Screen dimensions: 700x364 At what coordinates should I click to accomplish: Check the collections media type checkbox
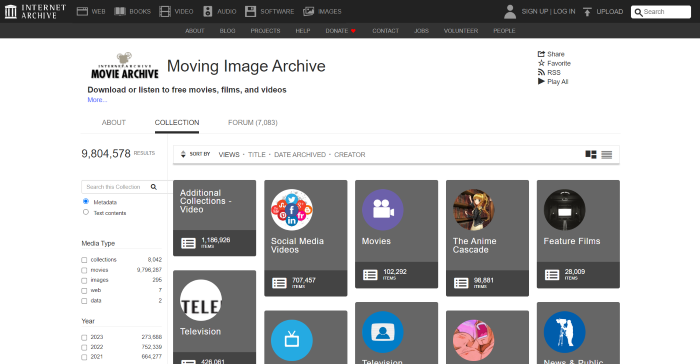point(84,260)
